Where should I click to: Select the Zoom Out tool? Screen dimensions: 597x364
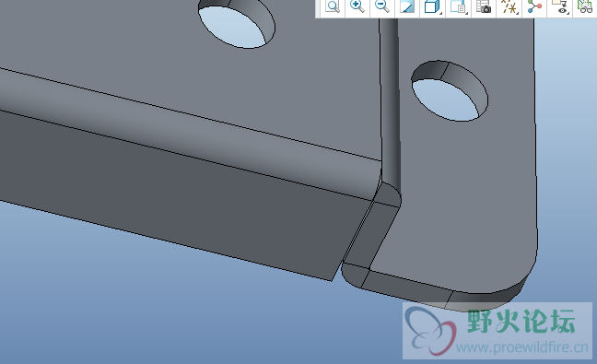[382, 6]
